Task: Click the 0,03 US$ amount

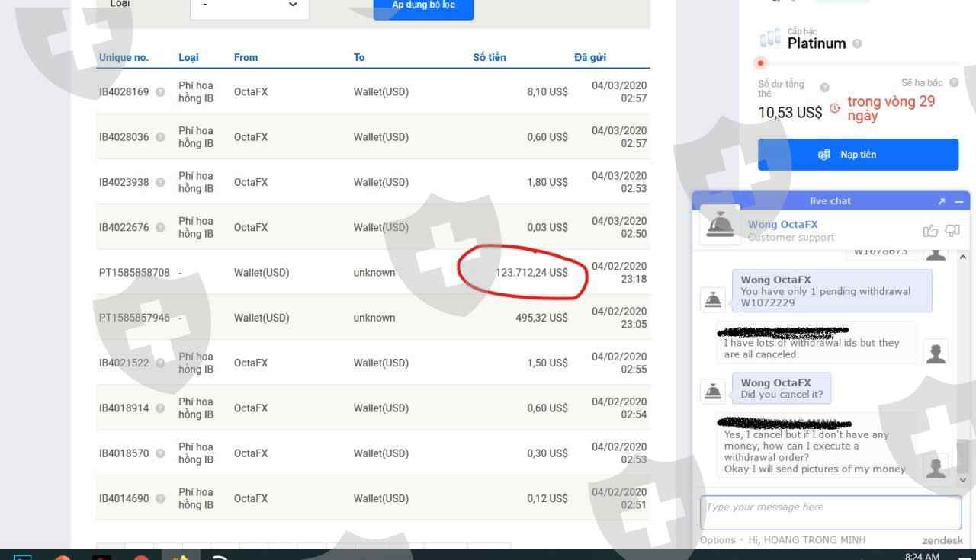Action: tap(547, 228)
